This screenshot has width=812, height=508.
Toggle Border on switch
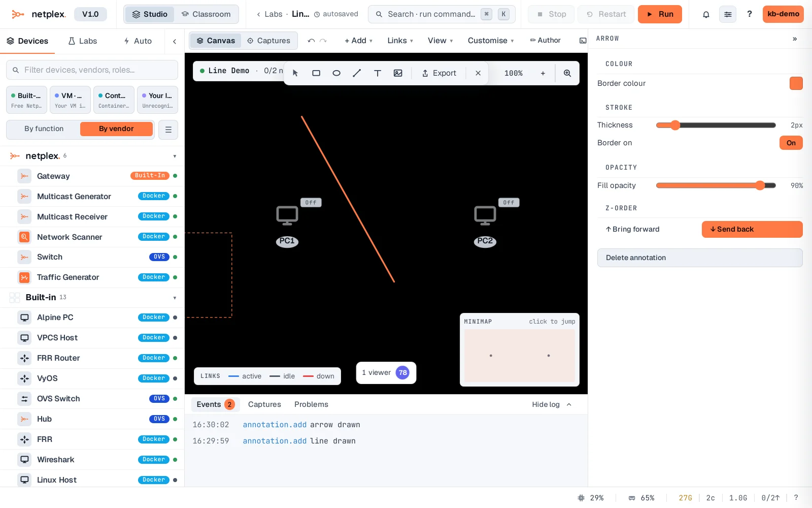click(x=791, y=143)
